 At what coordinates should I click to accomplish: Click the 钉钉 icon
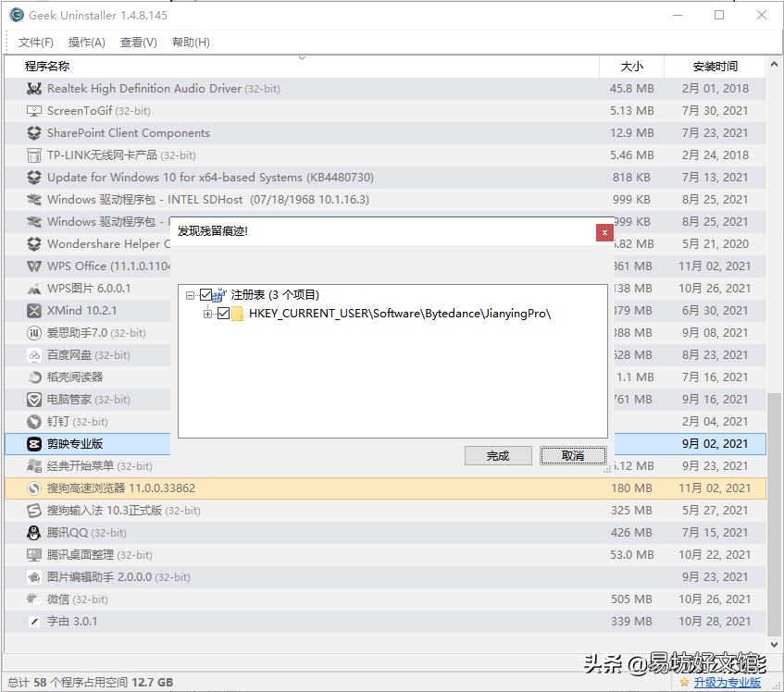(34, 422)
